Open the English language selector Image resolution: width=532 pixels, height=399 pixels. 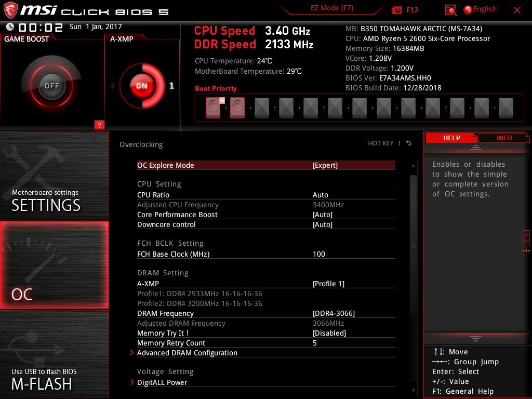(485, 9)
